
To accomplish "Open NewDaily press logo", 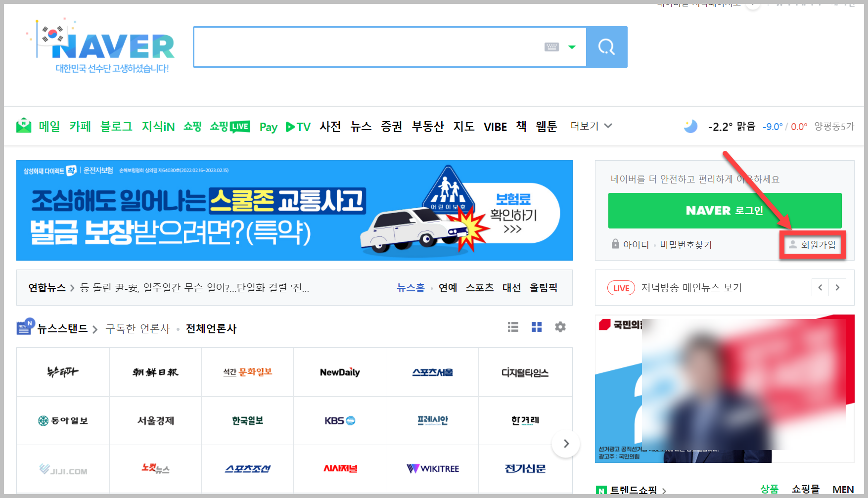I will coord(340,372).
